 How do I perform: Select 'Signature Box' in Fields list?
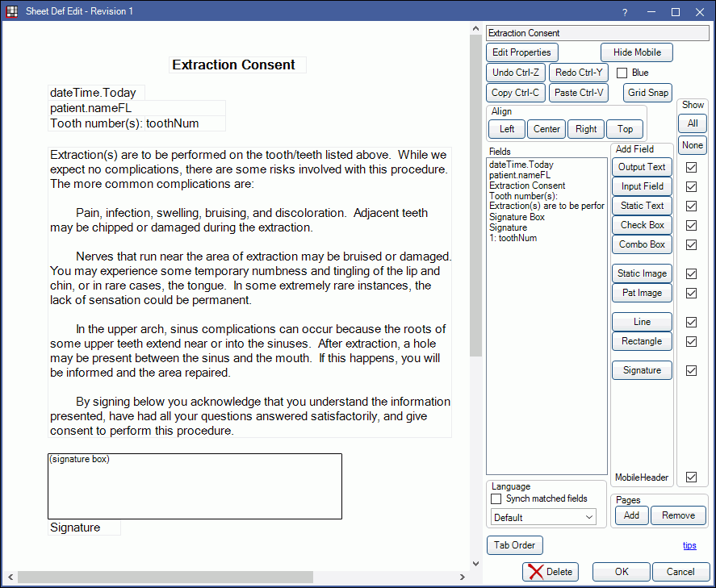(517, 217)
